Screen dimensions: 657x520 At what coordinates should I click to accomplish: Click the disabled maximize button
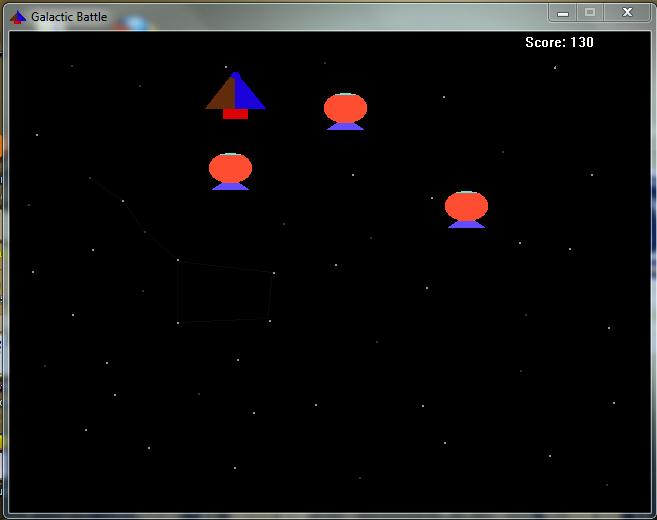[x=590, y=13]
